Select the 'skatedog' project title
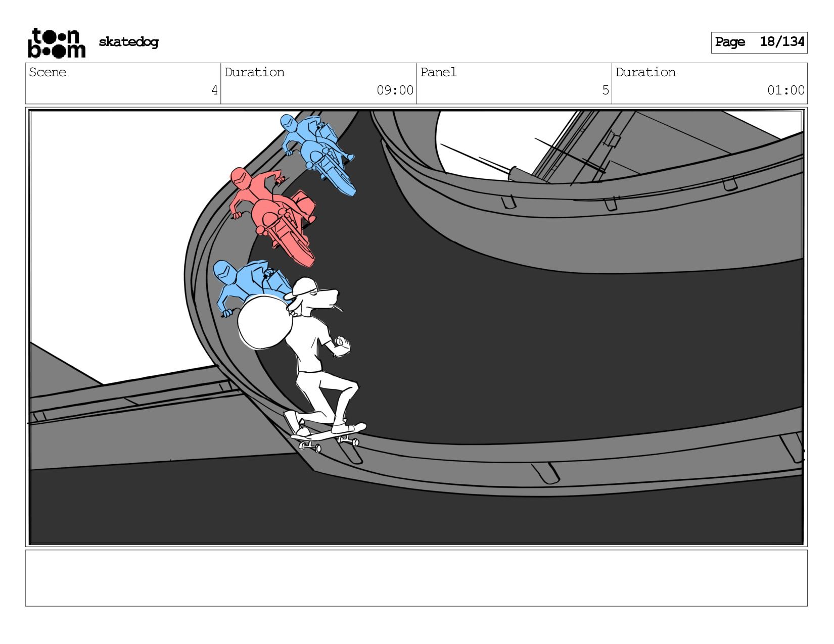The width and height of the screenshot is (834, 644). pos(128,42)
